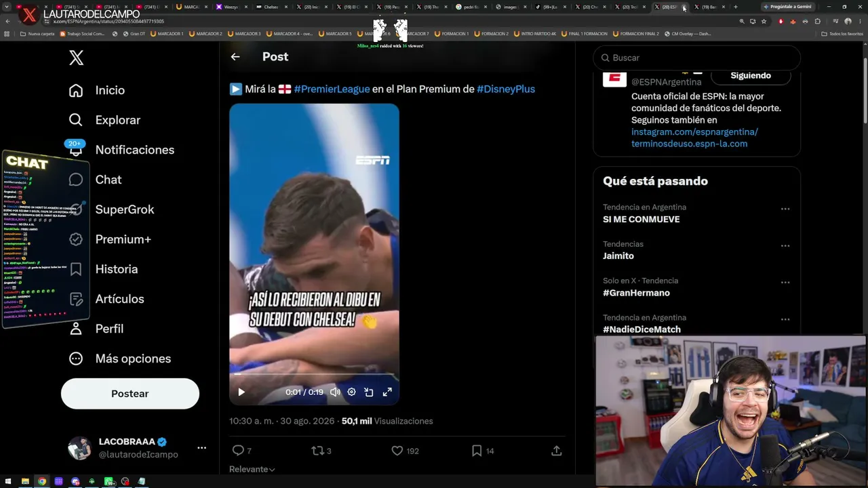Click the X logo in the sidebar
This screenshot has height=488, width=868.
point(76,58)
